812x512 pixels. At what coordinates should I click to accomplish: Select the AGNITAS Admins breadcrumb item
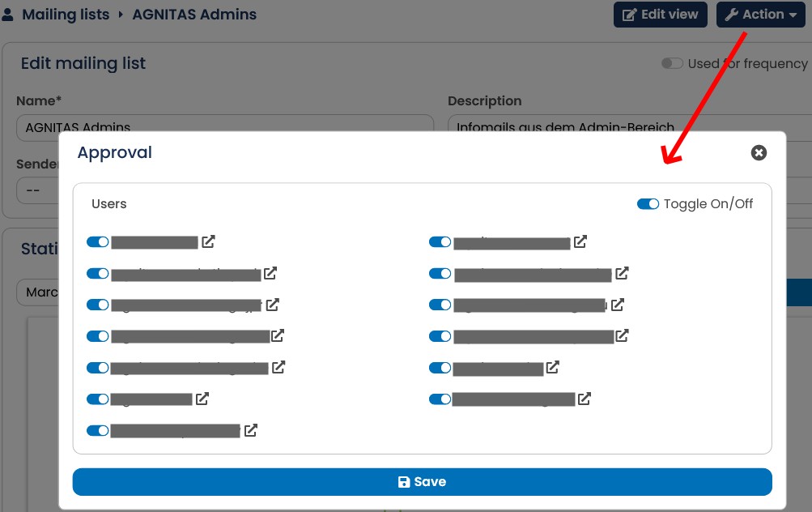tap(194, 15)
